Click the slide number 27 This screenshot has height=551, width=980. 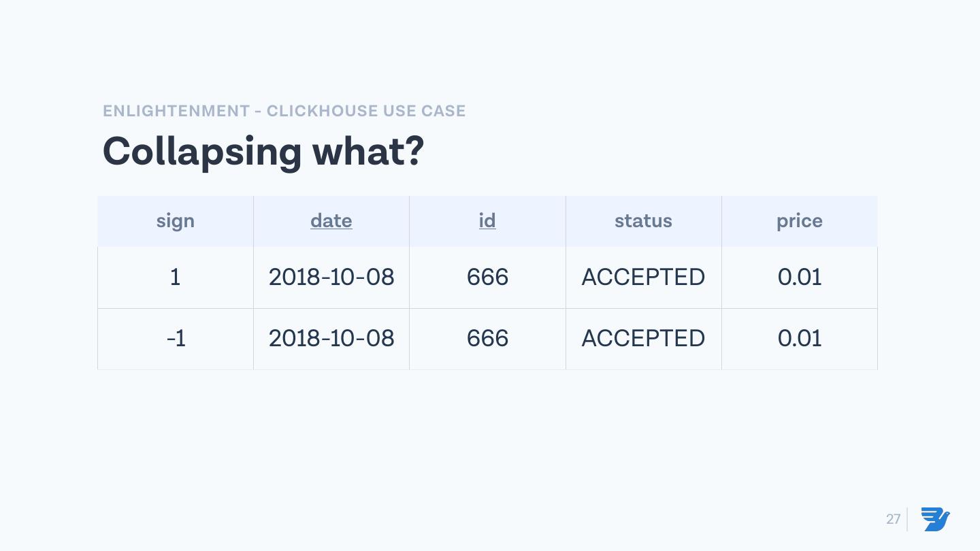click(x=893, y=520)
